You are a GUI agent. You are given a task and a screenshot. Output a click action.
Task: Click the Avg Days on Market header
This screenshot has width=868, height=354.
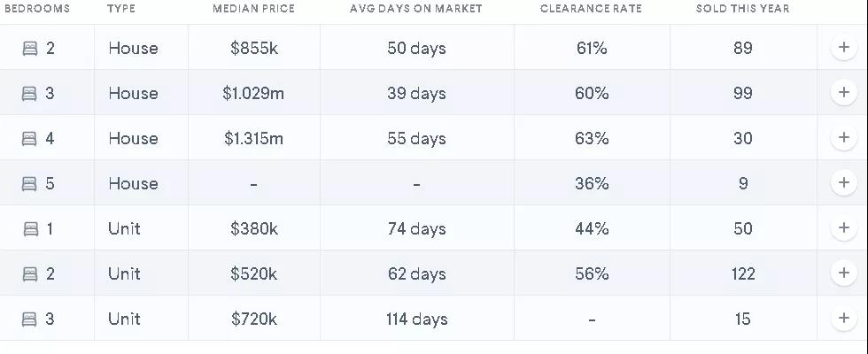[x=416, y=9]
